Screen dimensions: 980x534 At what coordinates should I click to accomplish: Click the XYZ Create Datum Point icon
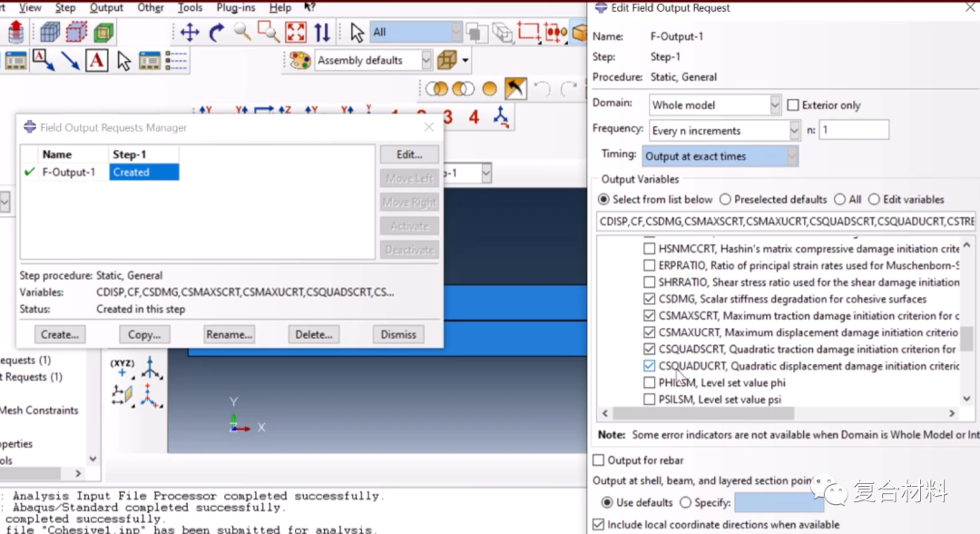(x=122, y=368)
